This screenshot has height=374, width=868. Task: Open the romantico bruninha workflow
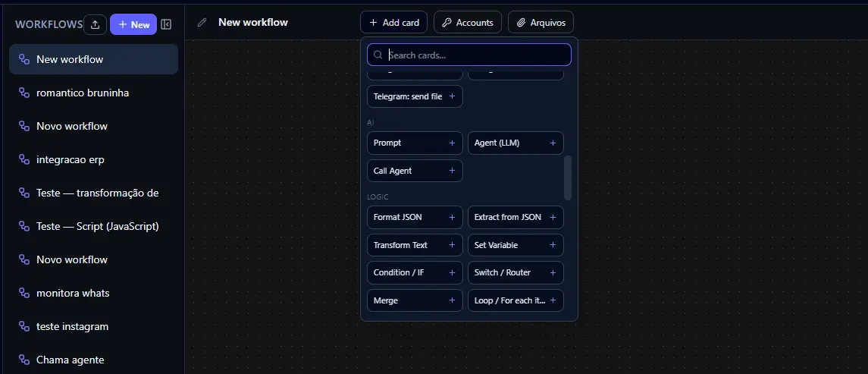[93, 93]
